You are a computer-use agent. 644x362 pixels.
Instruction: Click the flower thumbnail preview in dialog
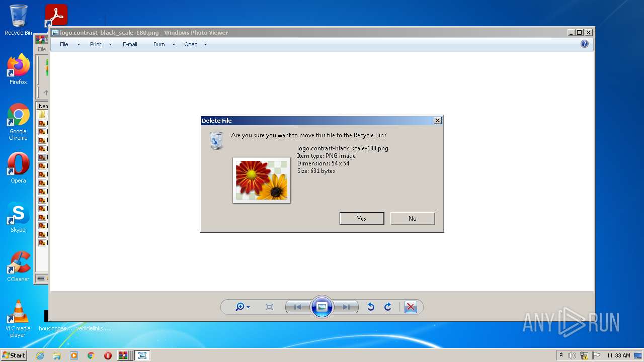point(262,180)
